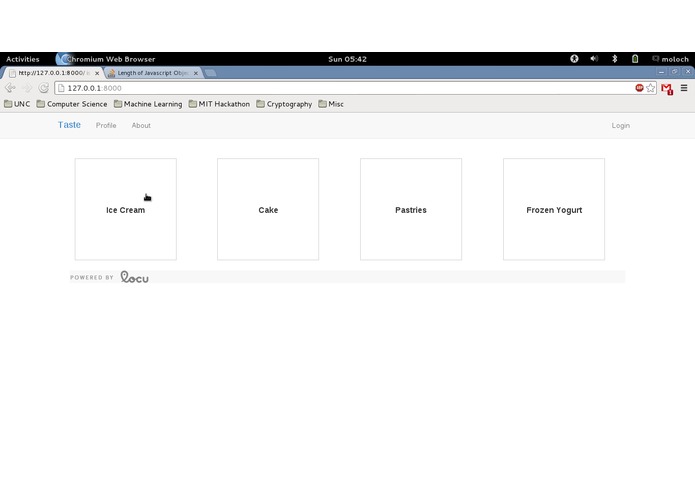Focus the address bar showing 127.0.0.1:8000
695x494 pixels.
pyautogui.click(x=346, y=88)
